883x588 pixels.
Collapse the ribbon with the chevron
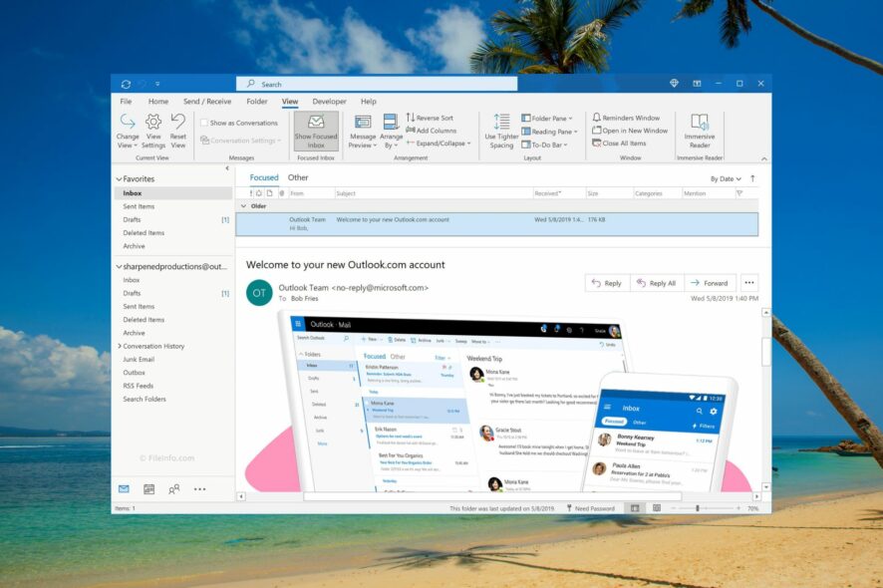click(x=764, y=158)
